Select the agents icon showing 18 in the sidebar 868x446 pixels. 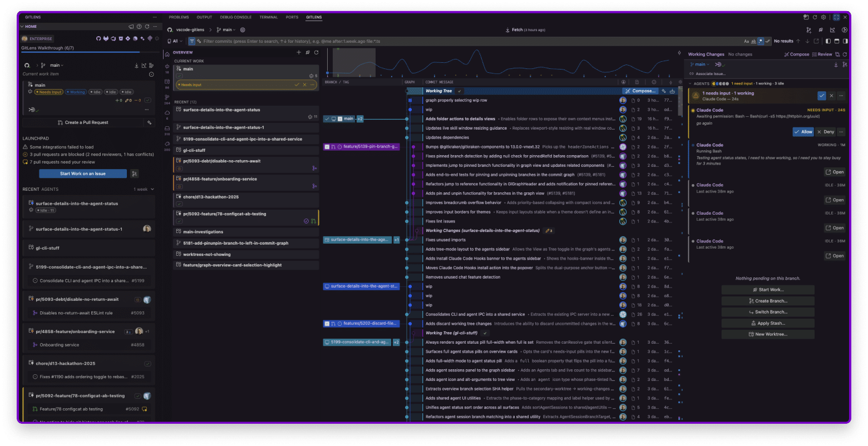click(x=167, y=68)
